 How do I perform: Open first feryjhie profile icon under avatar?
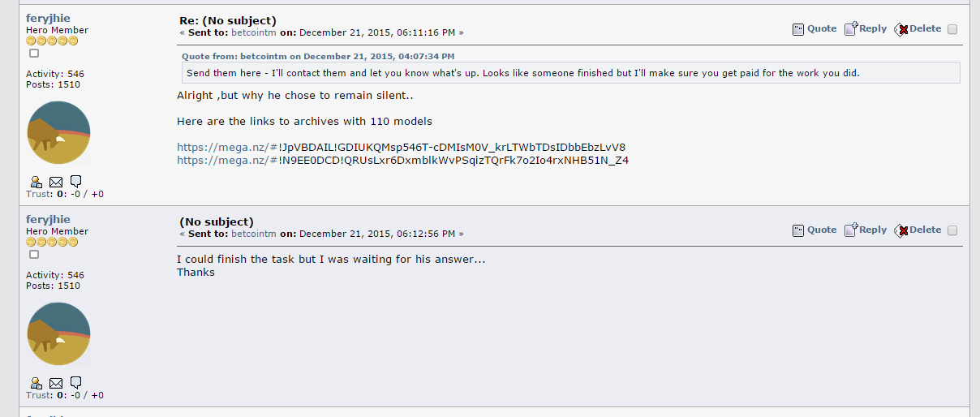(x=37, y=181)
